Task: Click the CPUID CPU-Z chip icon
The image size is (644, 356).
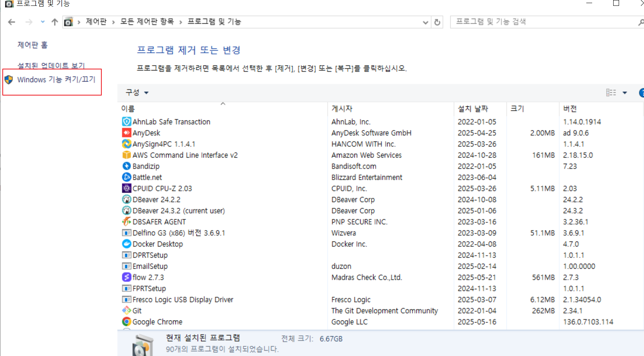Action: click(126, 188)
